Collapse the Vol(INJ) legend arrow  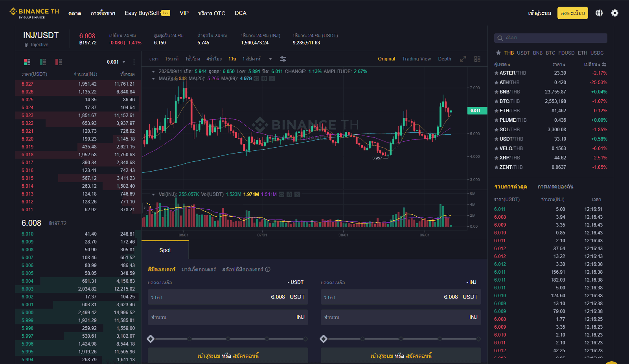point(153,194)
